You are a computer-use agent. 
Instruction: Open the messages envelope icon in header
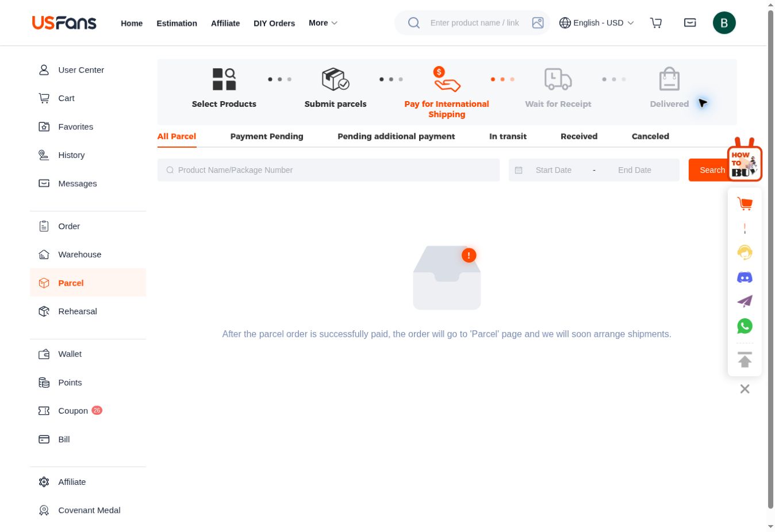690,23
